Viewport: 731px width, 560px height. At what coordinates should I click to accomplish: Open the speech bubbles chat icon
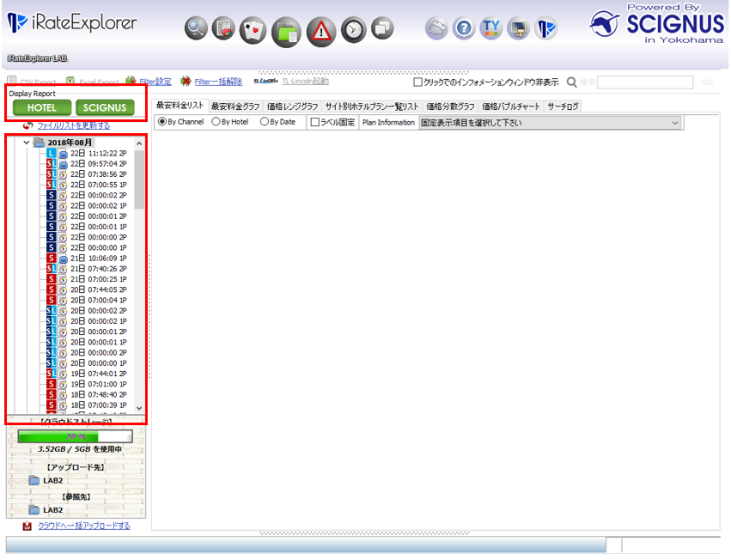click(381, 29)
